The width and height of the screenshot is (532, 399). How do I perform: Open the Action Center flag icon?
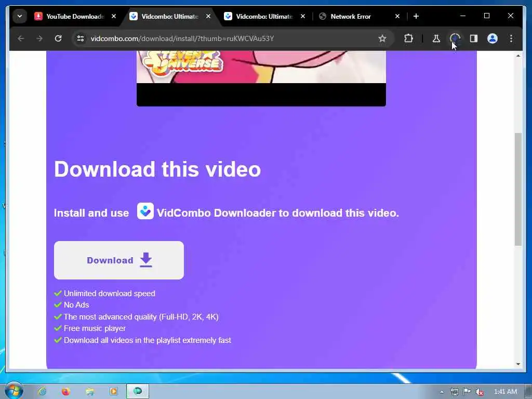pyautogui.click(x=467, y=392)
